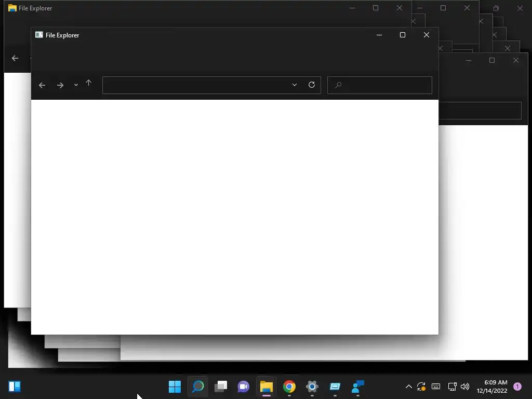The height and width of the screenshot is (399, 532).
Task: Open network status tray icon
Action: [x=452, y=387]
